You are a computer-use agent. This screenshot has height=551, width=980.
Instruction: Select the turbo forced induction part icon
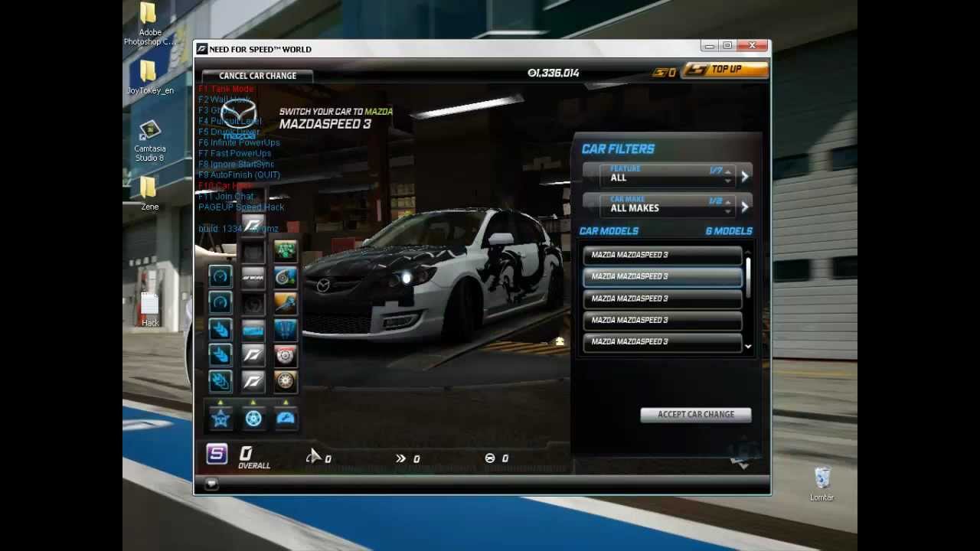click(286, 276)
